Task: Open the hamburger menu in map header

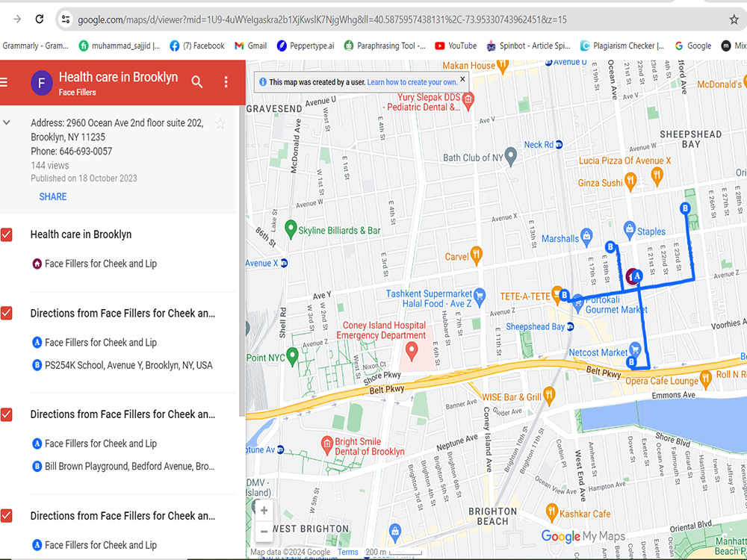Action: 4,82
